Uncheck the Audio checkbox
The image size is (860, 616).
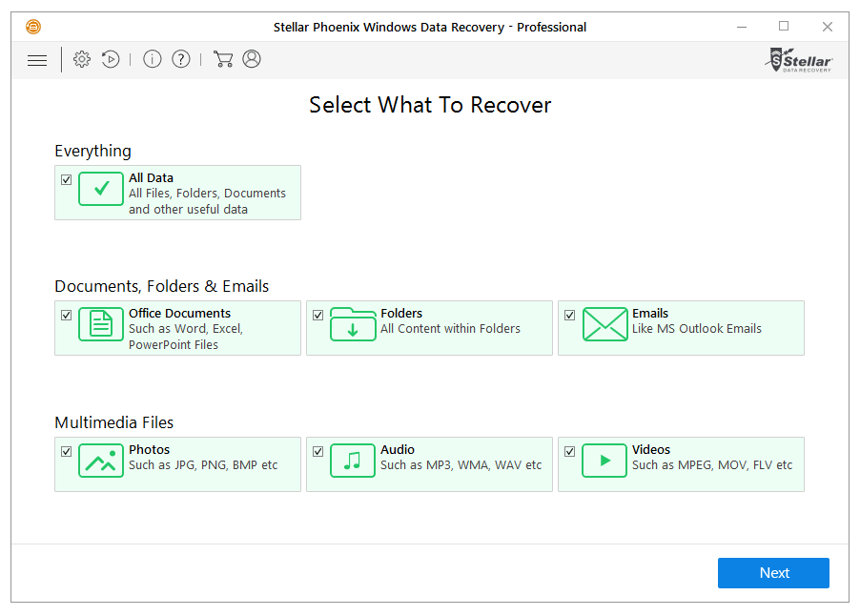click(318, 451)
